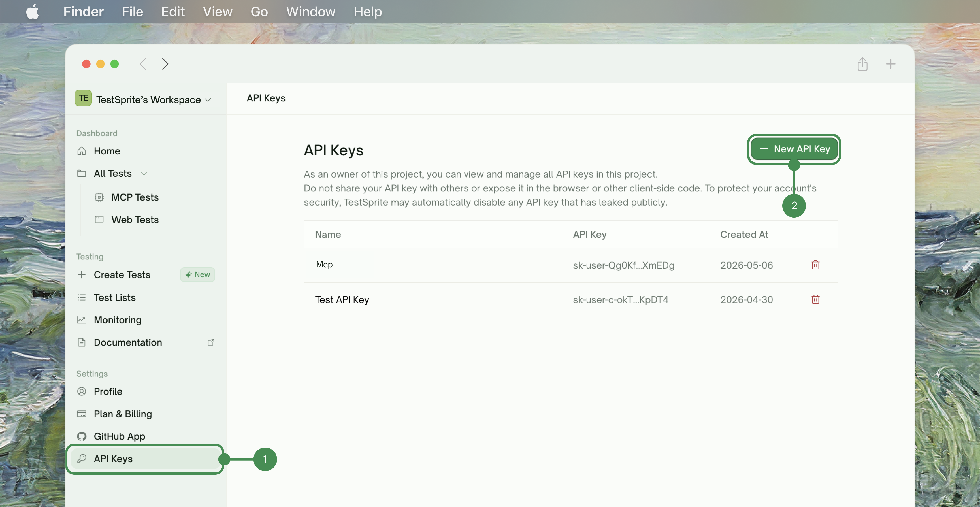Click the plus icon in the window toolbar
980x507 pixels.
click(890, 64)
